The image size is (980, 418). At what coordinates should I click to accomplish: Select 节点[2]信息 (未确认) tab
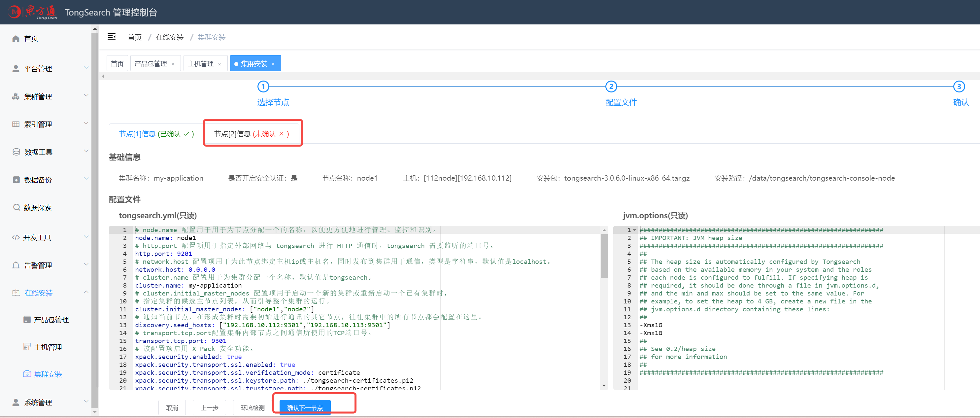(x=252, y=134)
